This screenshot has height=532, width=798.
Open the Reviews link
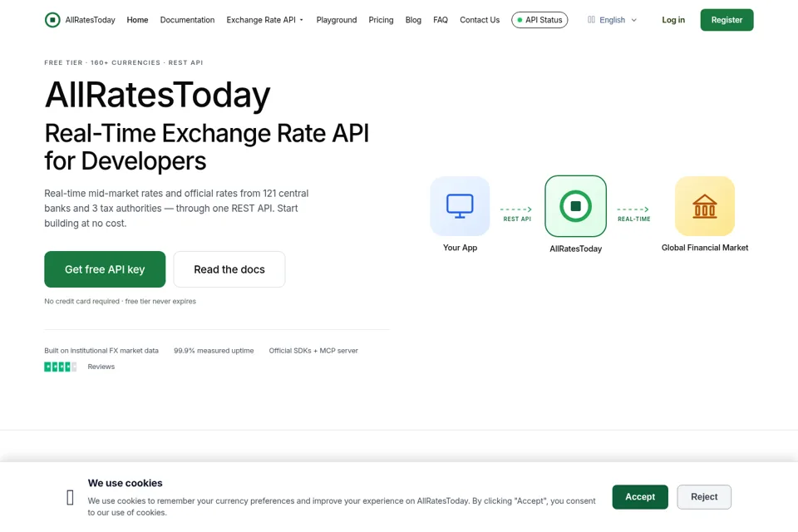click(101, 367)
